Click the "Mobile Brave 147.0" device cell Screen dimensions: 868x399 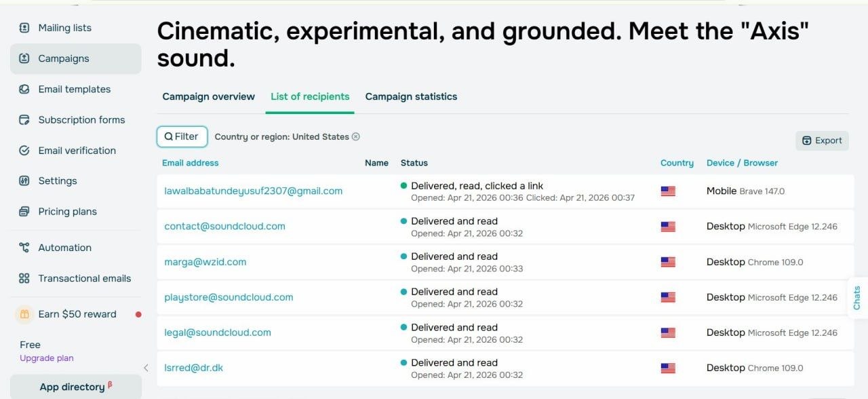pyautogui.click(x=745, y=191)
